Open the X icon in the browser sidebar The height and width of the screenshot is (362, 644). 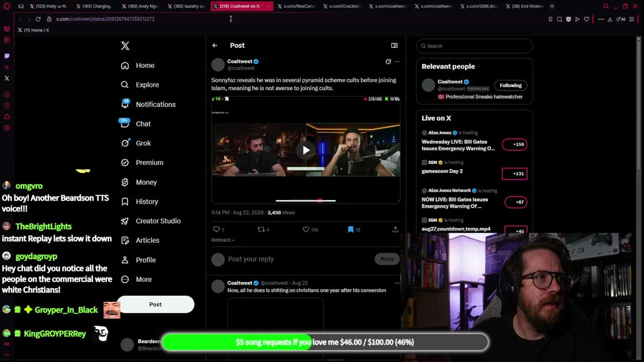[x=7, y=78]
